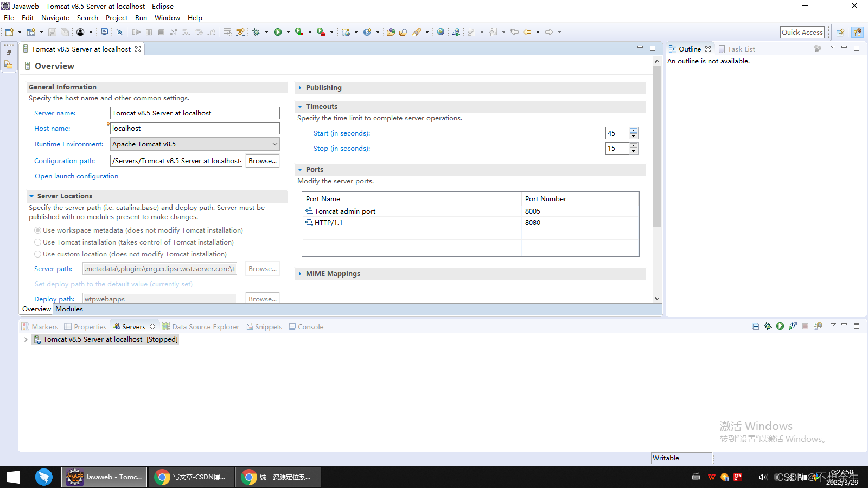This screenshot has height=488, width=868.
Task: Select the Java EE perspective icon
Action: point(857,33)
